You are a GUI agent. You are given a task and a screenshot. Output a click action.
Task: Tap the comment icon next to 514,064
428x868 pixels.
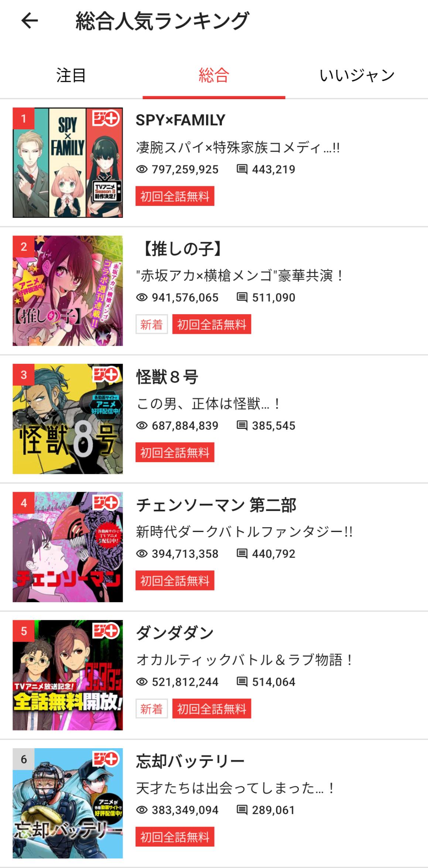242,682
